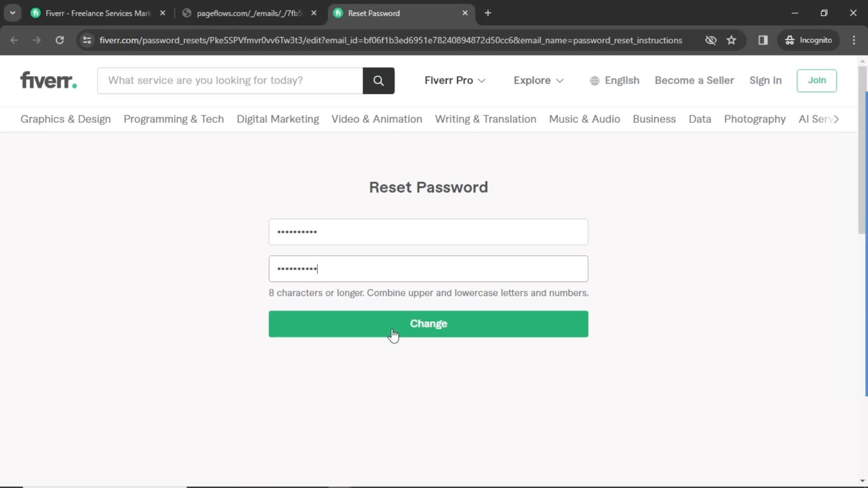Click the Change password button
This screenshot has width=868, height=488.
coord(429,324)
